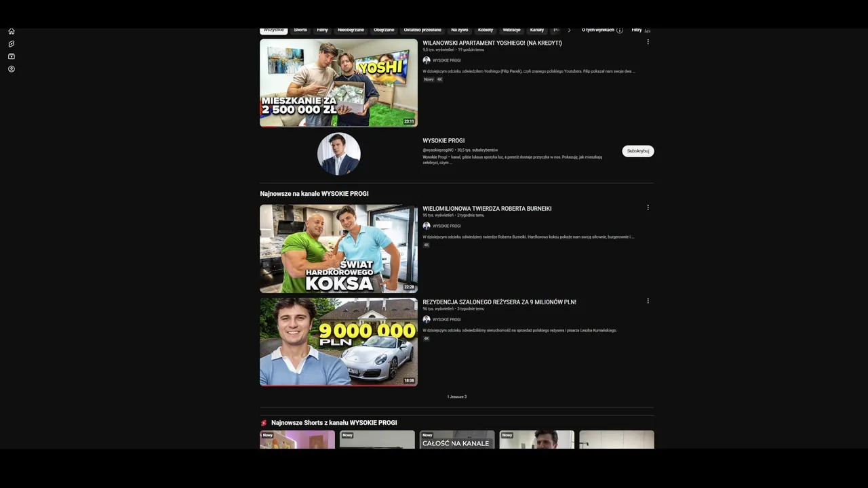The image size is (868, 488).
Task: Click the 95 tys. wyświetleń view count
Action: [438, 215]
